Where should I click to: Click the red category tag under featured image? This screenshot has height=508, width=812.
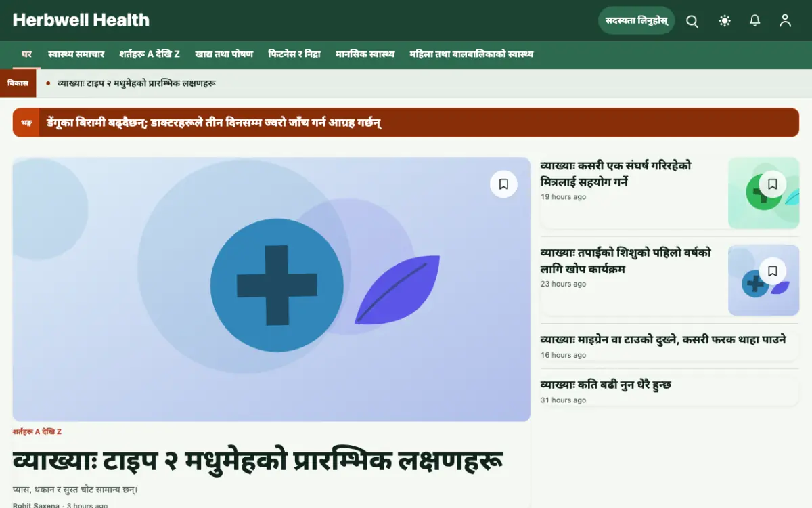tap(37, 431)
